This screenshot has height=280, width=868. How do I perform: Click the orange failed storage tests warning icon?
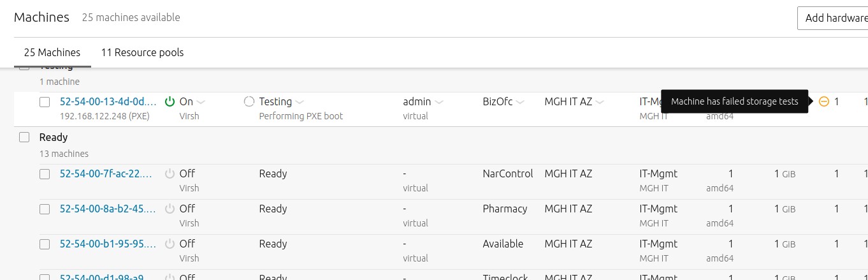(823, 101)
